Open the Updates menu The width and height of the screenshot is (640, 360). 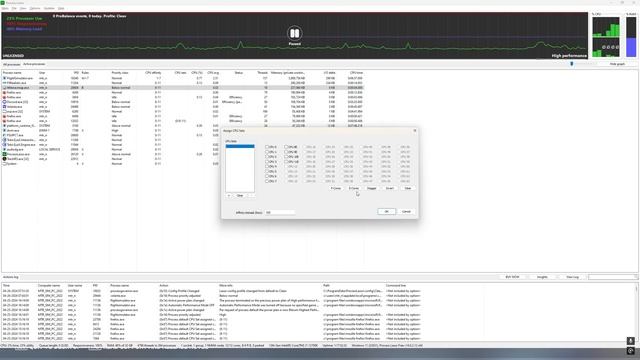(49, 8)
